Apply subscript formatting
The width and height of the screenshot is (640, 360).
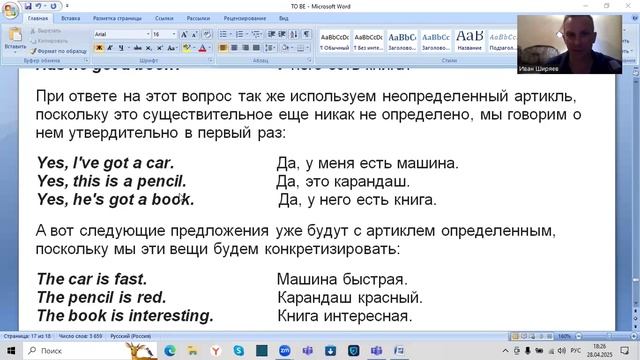pyautogui.click(x=149, y=48)
